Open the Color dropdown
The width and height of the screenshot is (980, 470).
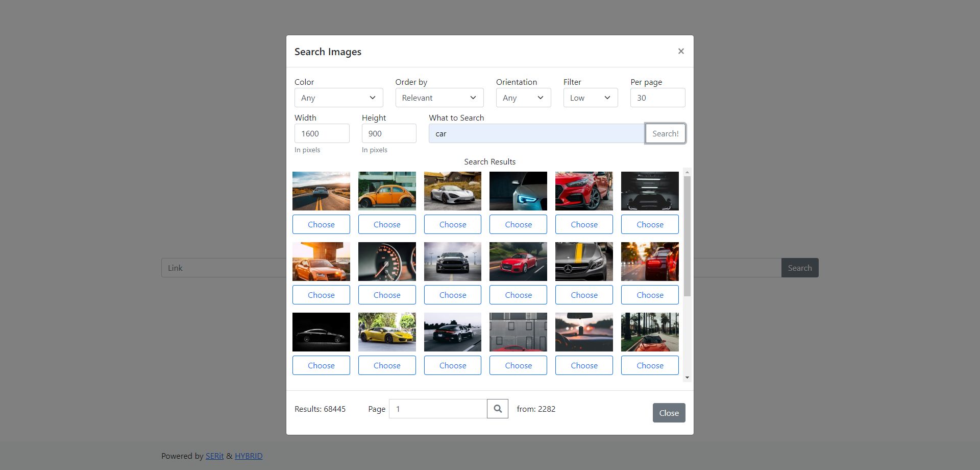[338, 98]
